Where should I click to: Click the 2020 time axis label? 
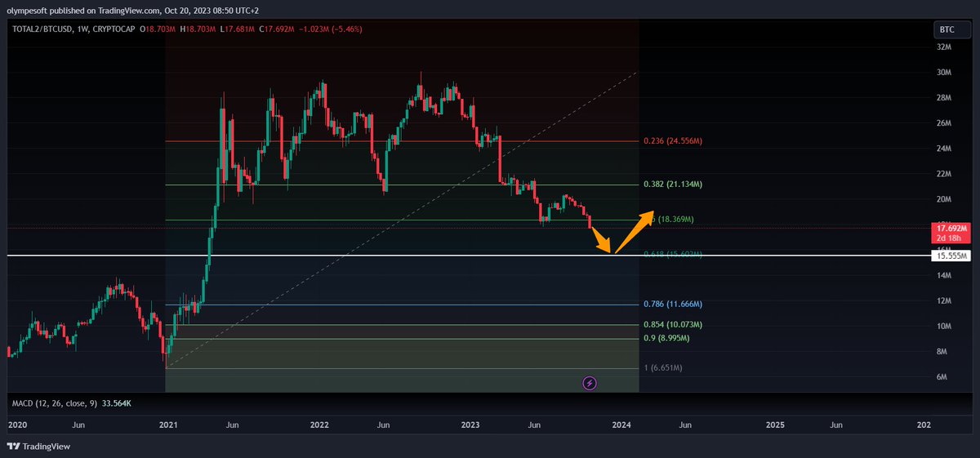(x=17, y=425)
